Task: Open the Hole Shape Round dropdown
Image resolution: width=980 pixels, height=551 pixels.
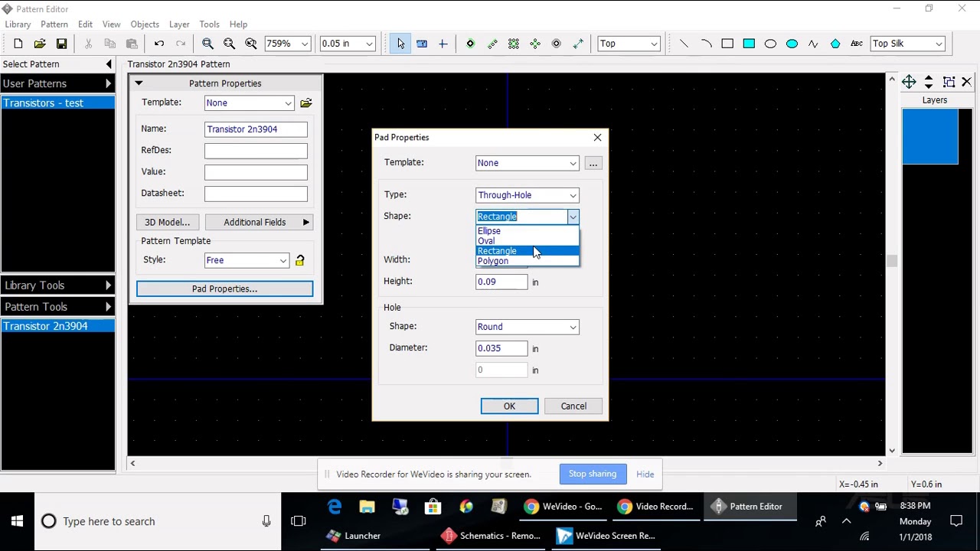Action: coord(573,327)
